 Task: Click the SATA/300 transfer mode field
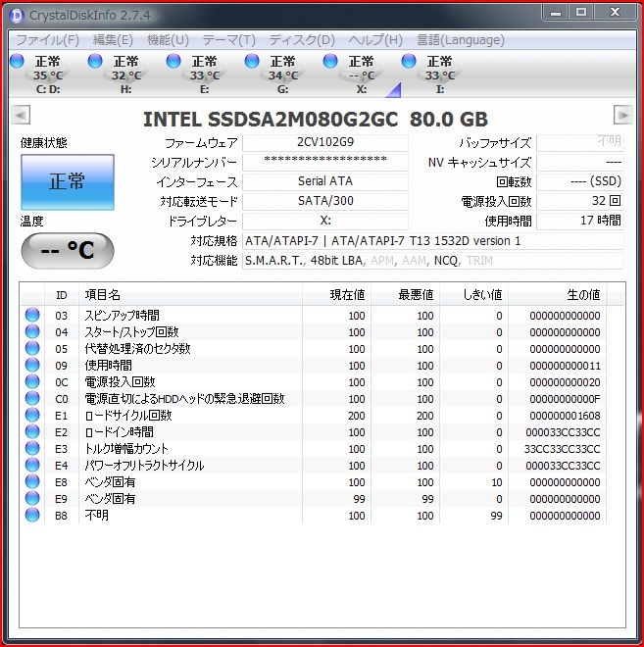325,201
